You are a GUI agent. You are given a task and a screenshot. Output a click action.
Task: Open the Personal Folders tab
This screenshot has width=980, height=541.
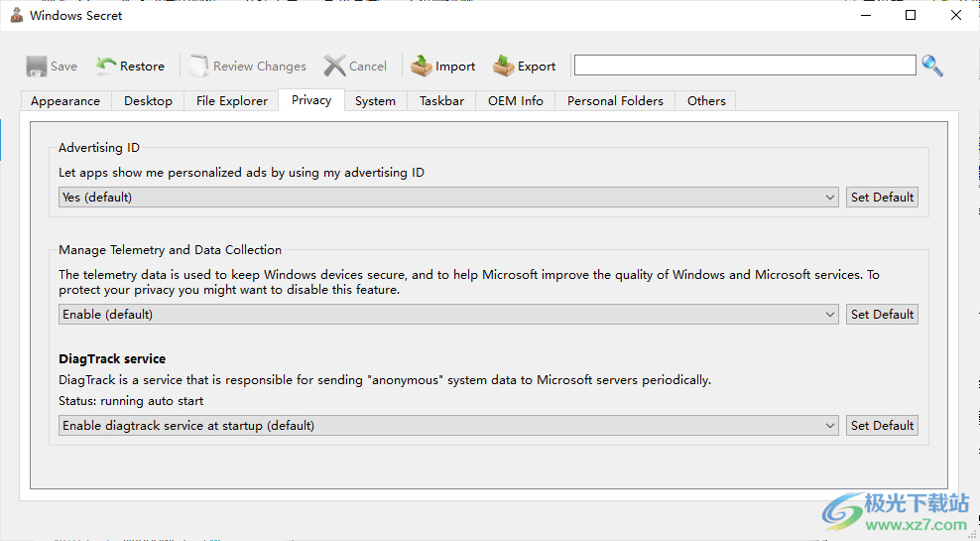coord(615,101)
